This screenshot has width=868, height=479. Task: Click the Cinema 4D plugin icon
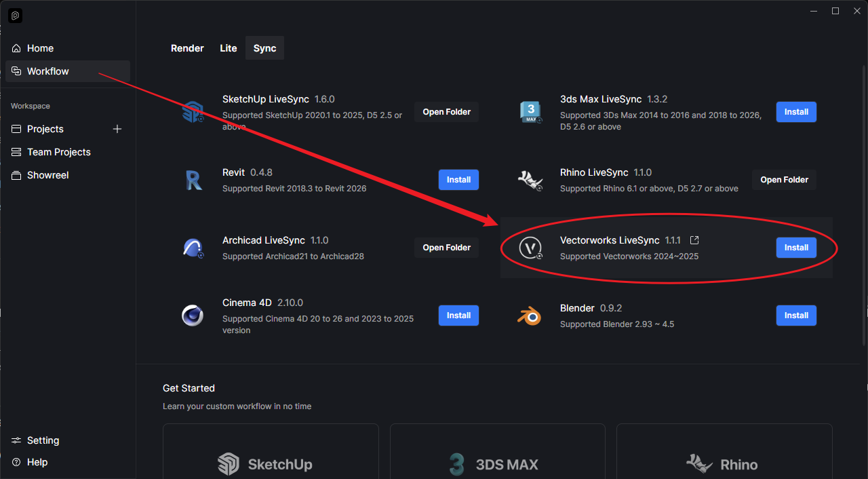tap(193, 315)
